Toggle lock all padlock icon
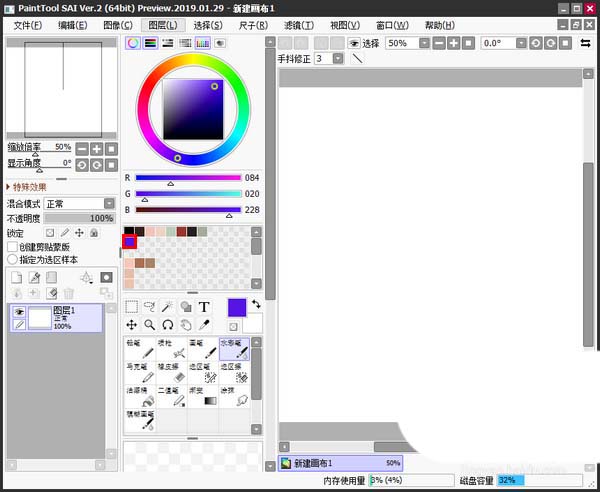The image size is (600, 492). pyautogui.click(x=94, y=233)
